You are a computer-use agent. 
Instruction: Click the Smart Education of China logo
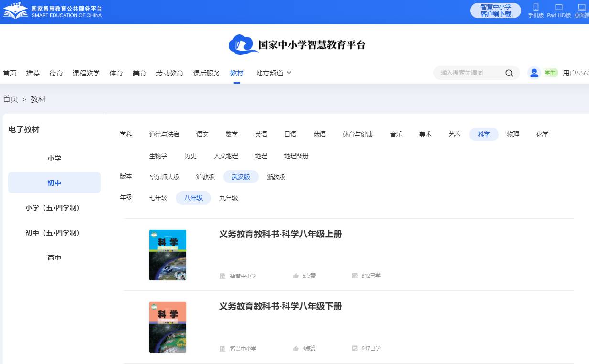coord(53,11)
